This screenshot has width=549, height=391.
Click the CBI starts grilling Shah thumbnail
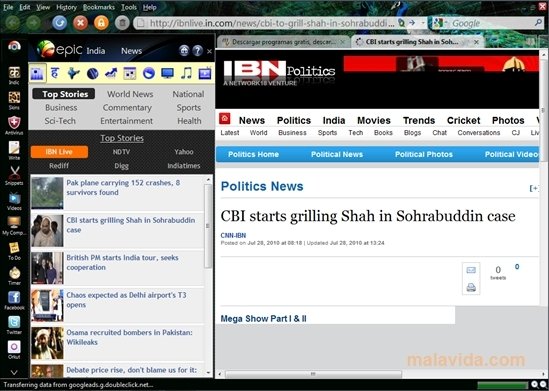47,230
